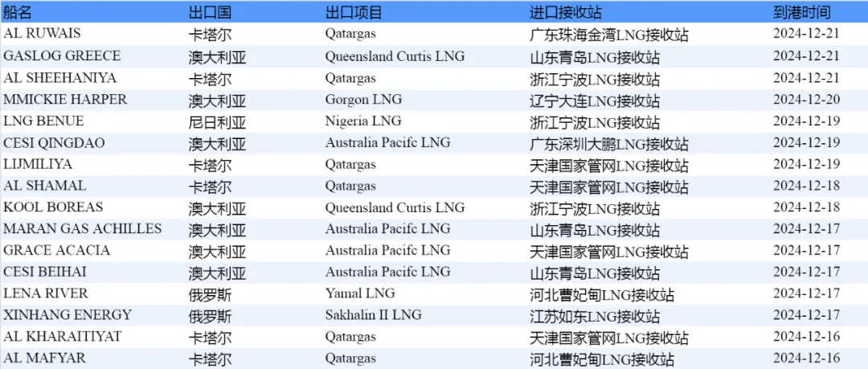This screenshot has height=369, width=868.
Task: Select ship name AL RUWAIS
Action: point(42,33)
